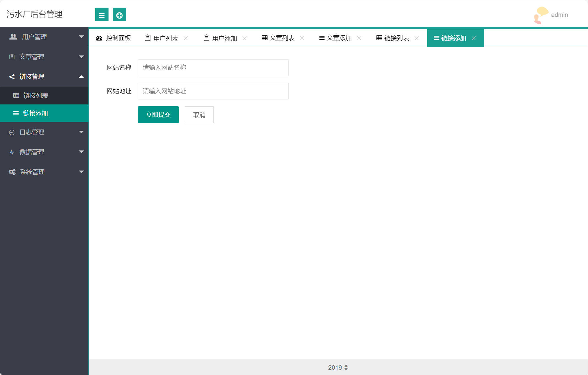Select the 用户管理 users icon in sidebar
The image size is (588, 375).
[12, 37]
